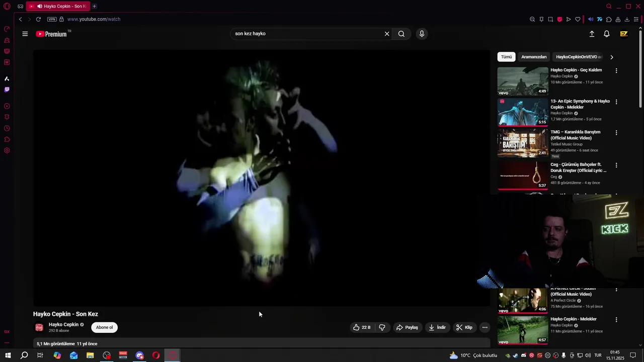Select the 'Aramanızdan' filter chip
This screenshot has height=362, width=644.
tap(534, 57)
